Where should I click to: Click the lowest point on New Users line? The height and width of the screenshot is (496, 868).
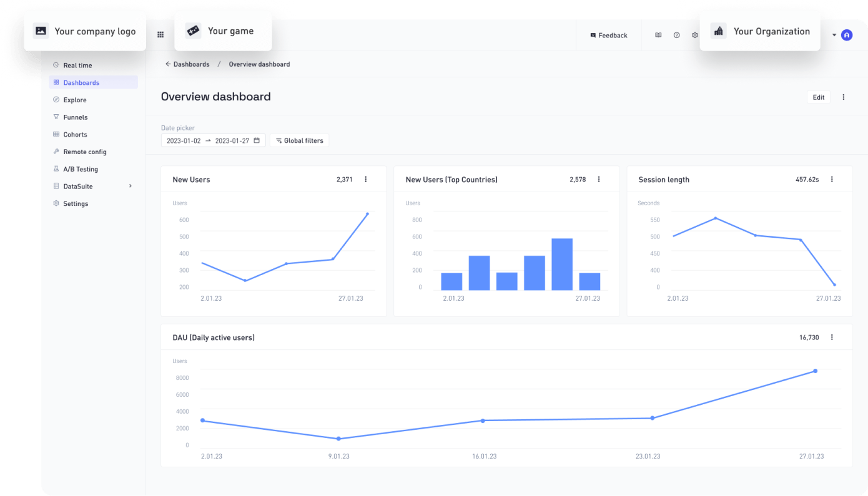coord(245,281)
